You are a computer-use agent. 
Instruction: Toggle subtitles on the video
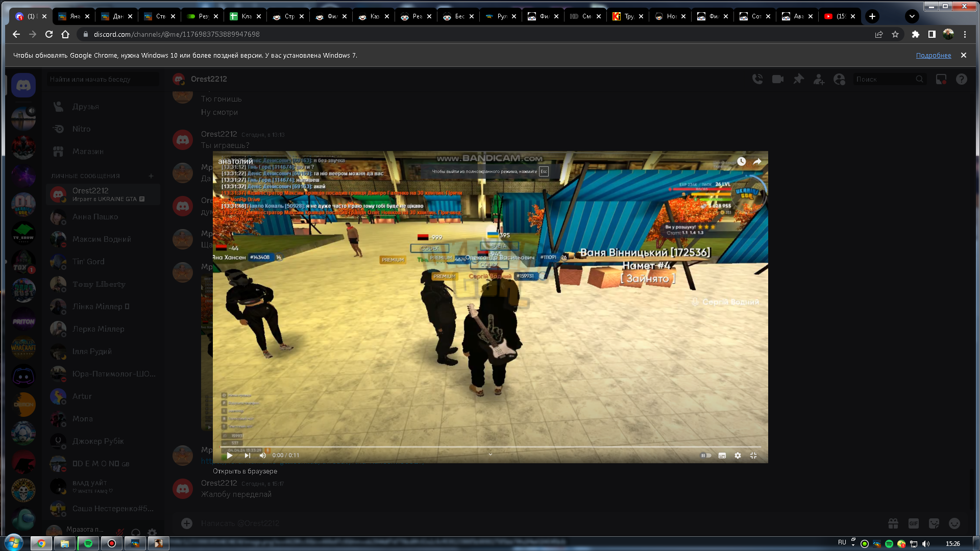[722, 455]
